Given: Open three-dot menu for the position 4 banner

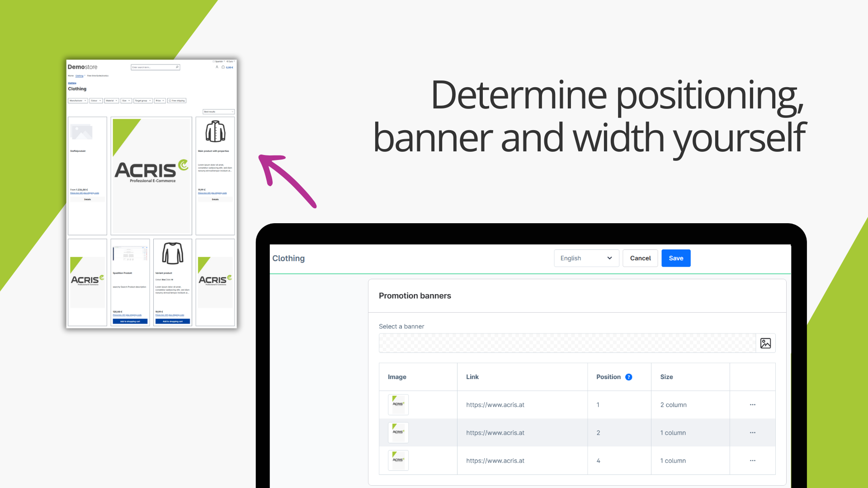Looking at the screenshot, I should pyautogui.click(x=752, y=461).
